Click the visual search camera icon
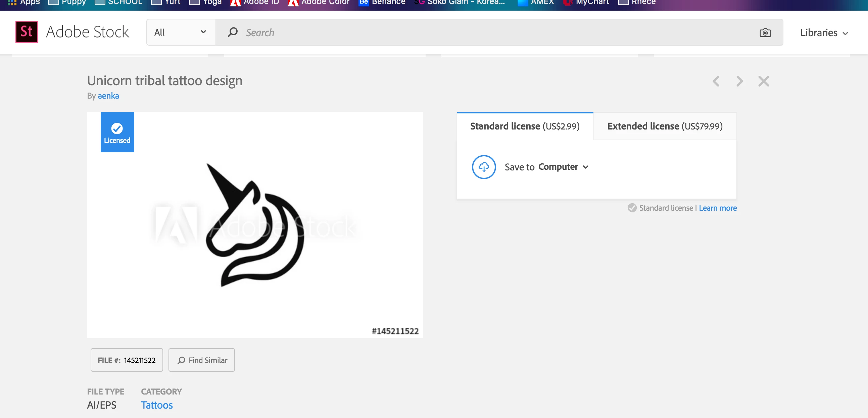 point(765,33)
